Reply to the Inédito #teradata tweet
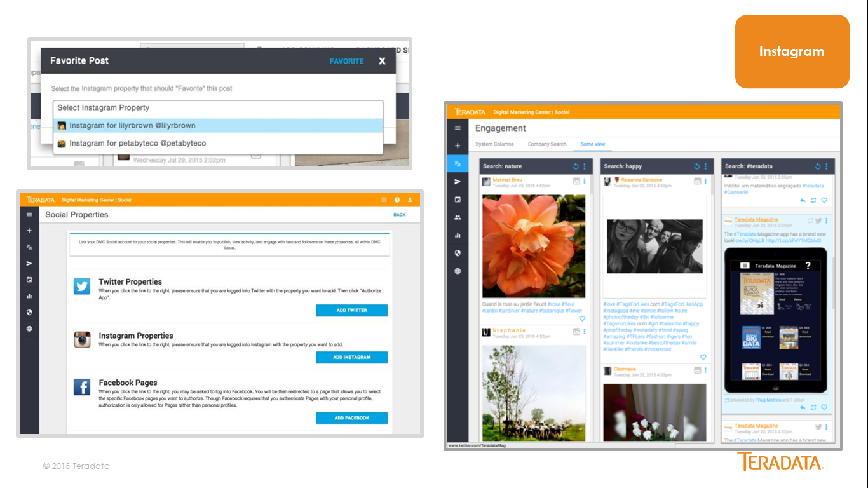This screenshot has width=868, height=488. point(803,200)
